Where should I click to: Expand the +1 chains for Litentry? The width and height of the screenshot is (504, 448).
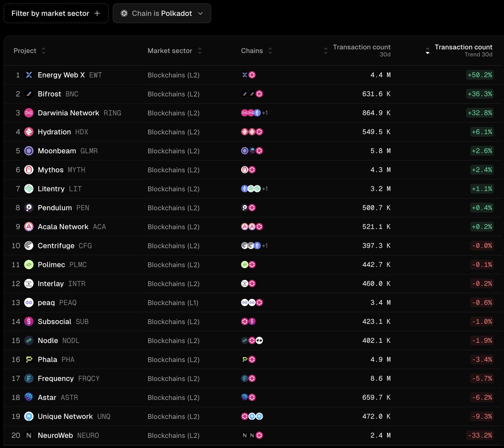click(x=265, y=189)
